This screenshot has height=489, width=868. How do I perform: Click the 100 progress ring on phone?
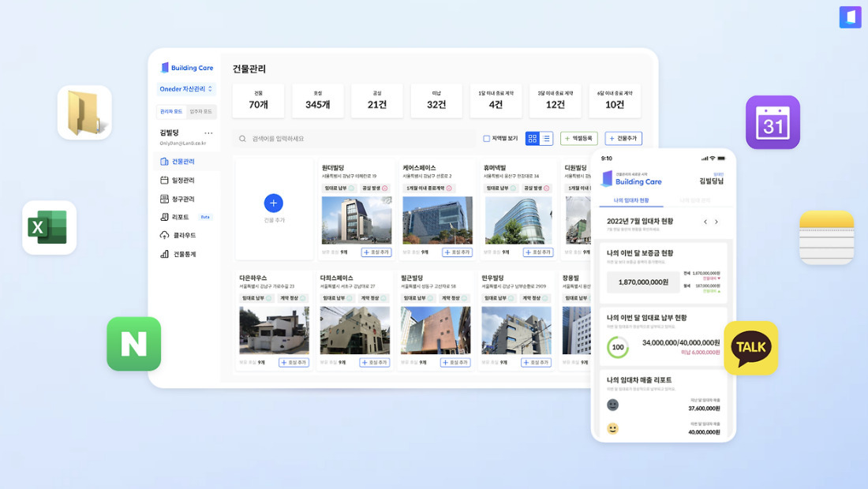[618, 347]
